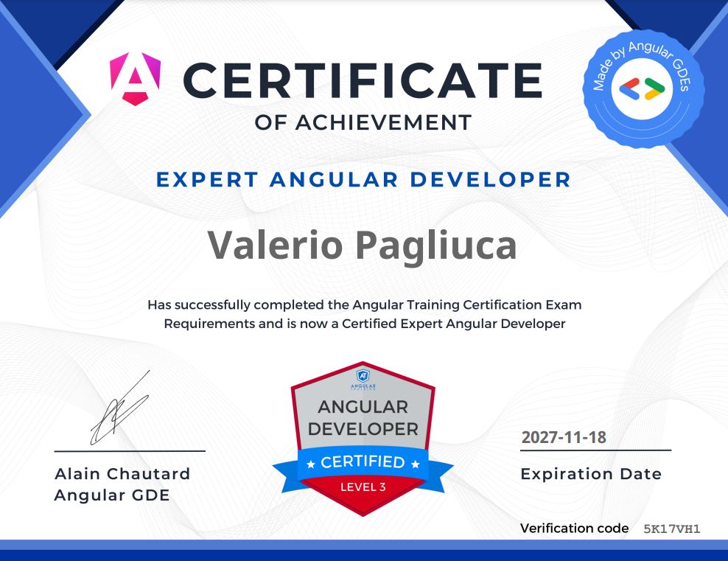
Task: Click the Angular Developer Certified Level 3 badge
Action: point(363,439)
